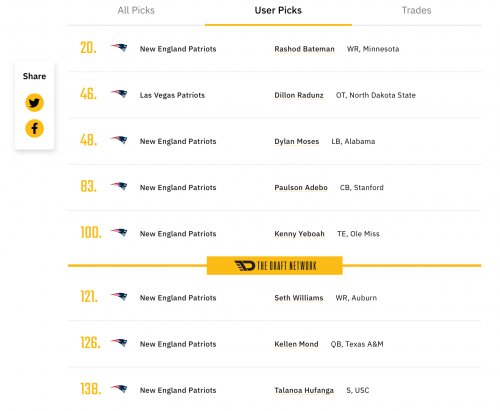The width and height of the screenshot is (500, 411).
Task: Switch to the Trades tab
Action: [x=416, y=10]
